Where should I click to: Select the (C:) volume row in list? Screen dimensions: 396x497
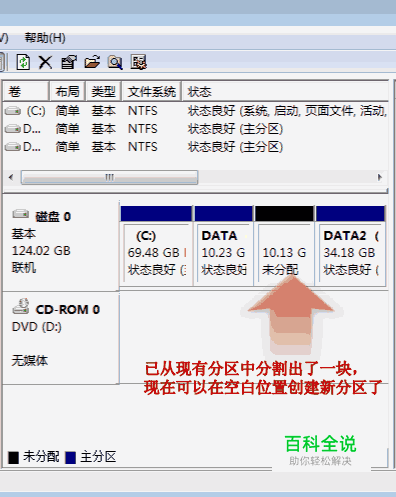(196, 111)
